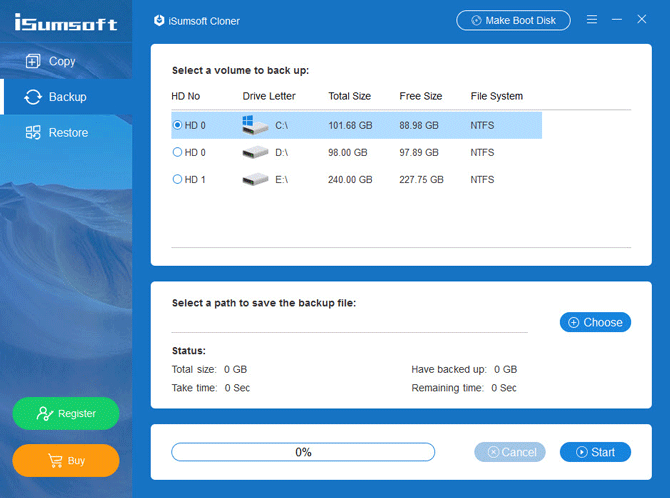Click the Drive Letter column header
Screen dimensions: 670x498
coord(269,96)
